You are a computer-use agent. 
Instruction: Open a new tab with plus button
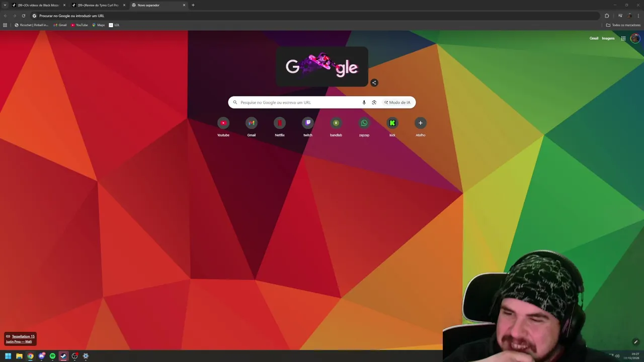pos(193,5)
